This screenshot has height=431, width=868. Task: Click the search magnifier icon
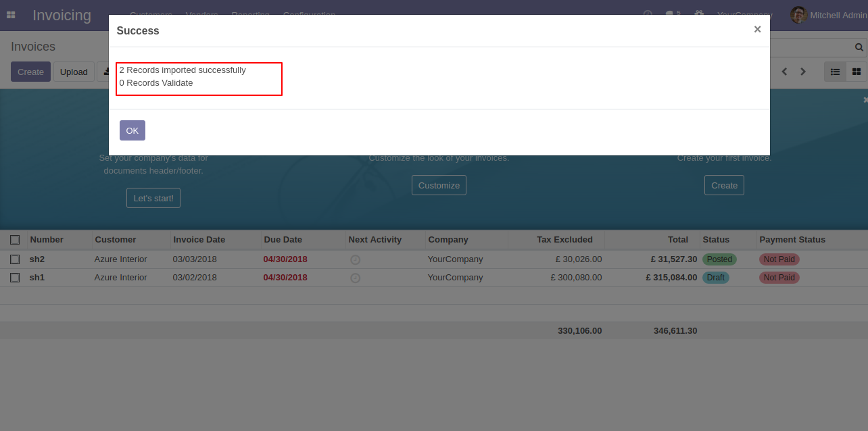[x=859, y=47]
